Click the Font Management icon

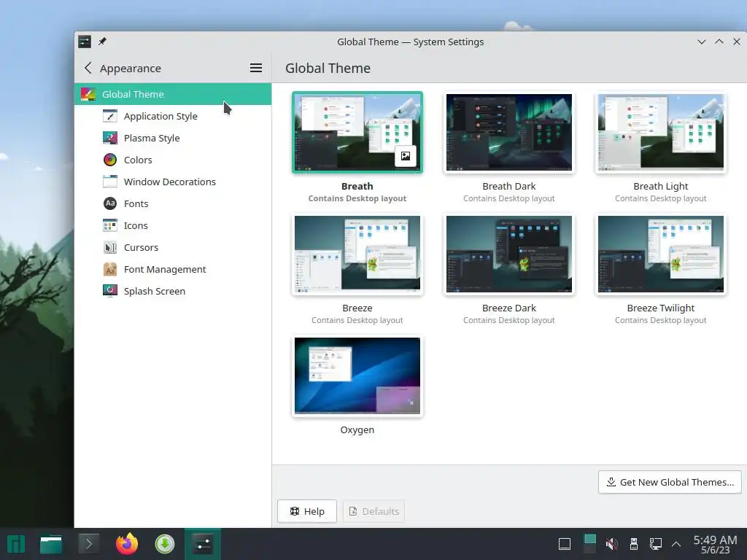click(x=110, y=270)
